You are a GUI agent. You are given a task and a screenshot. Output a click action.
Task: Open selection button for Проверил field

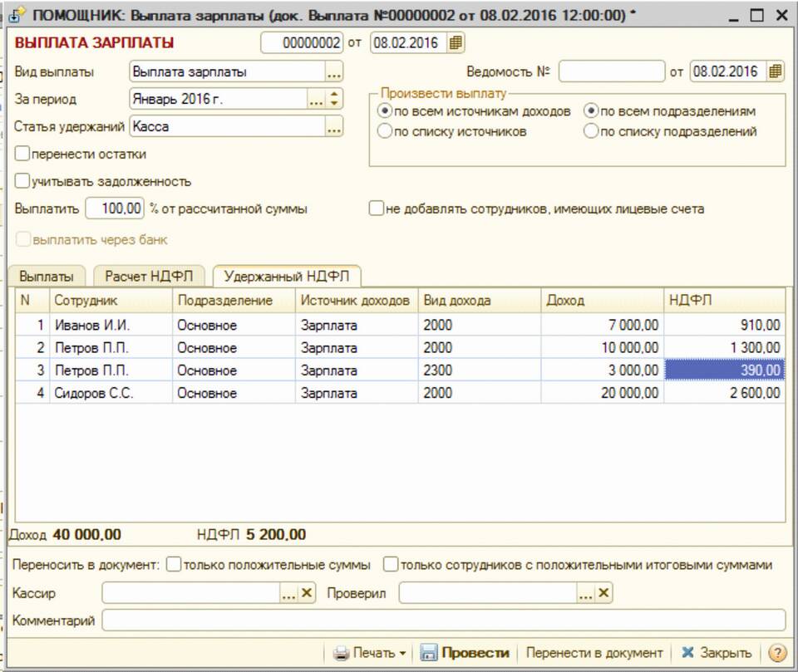pos(586,593)
